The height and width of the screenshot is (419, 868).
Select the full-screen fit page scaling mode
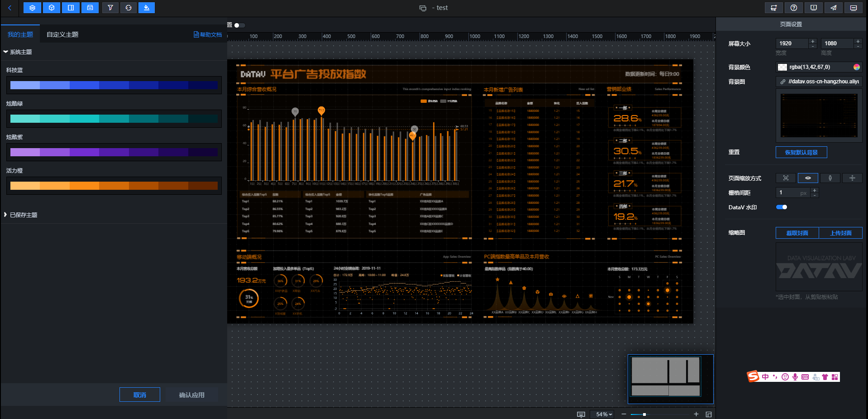[x=786, y=178]
